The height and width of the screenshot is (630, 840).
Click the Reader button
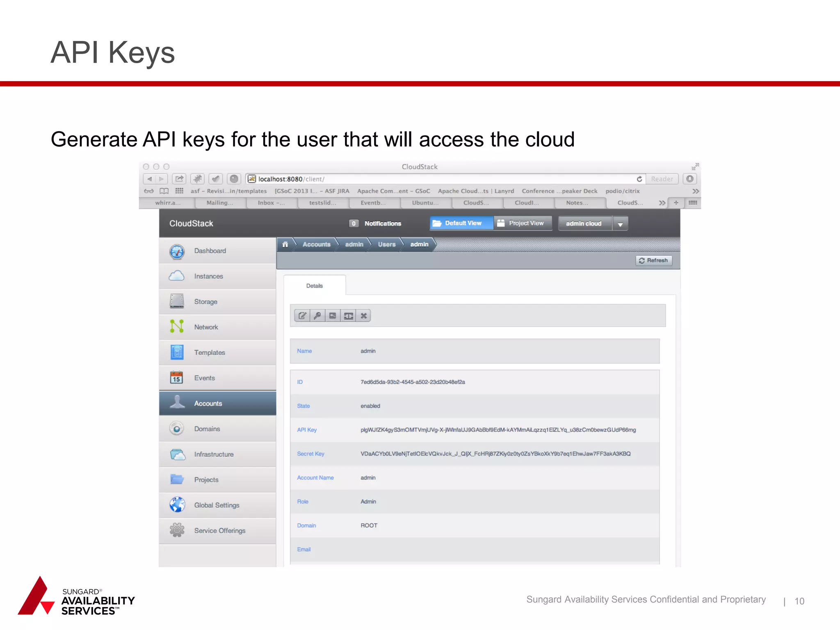pyautogui.click(x=662, y=179)
